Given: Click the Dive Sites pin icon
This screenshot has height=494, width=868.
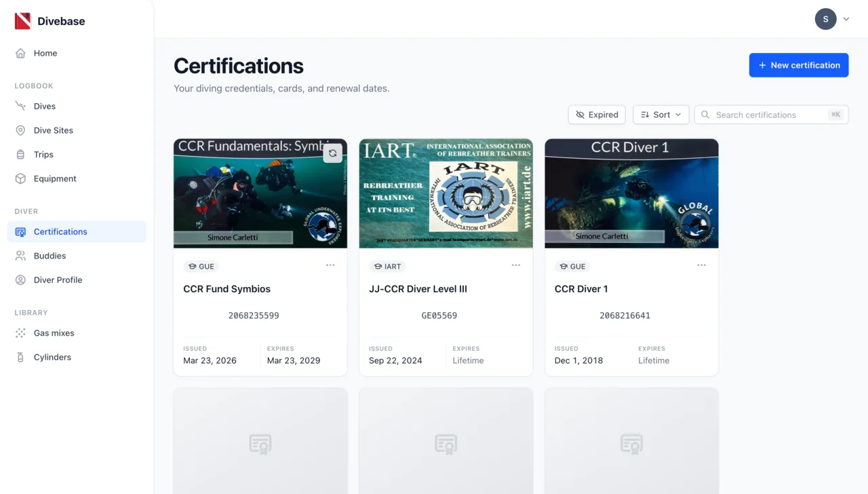Looking at the screenshot, I should 20,130.
